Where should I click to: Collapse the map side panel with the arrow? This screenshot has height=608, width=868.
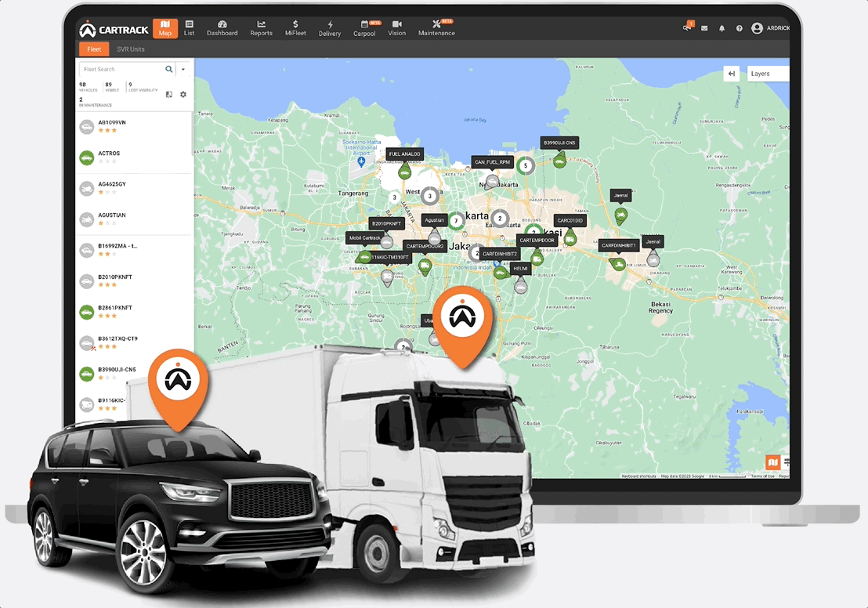731,73
